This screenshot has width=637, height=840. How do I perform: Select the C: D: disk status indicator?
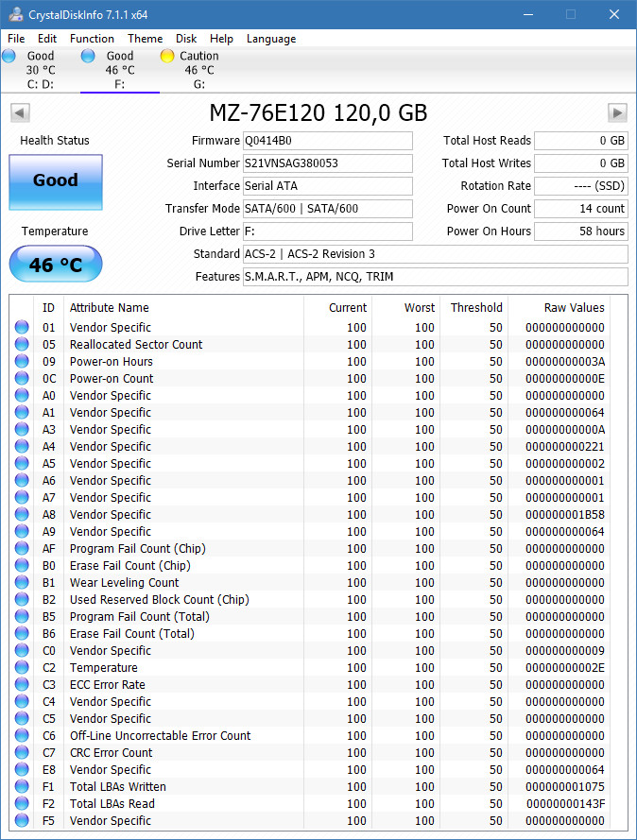point(9,56)
